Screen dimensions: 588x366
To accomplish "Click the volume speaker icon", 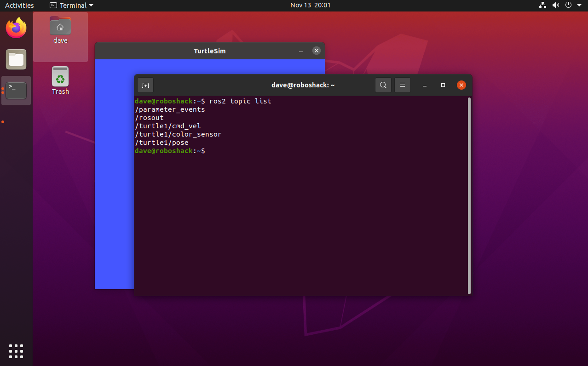I will 555,6.
